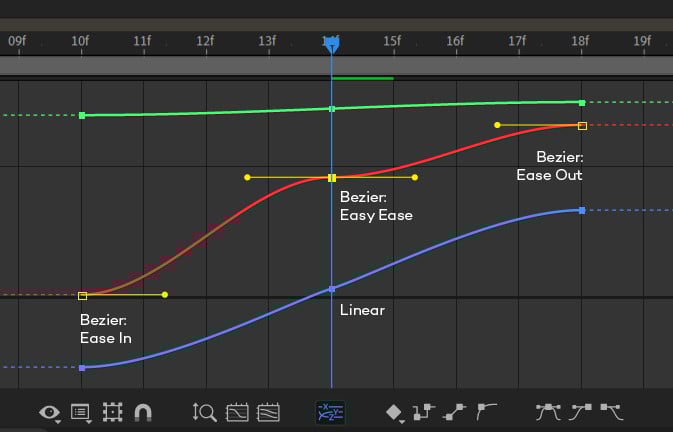
Task: Click fit selection to view icon
Action: (237, 411)
